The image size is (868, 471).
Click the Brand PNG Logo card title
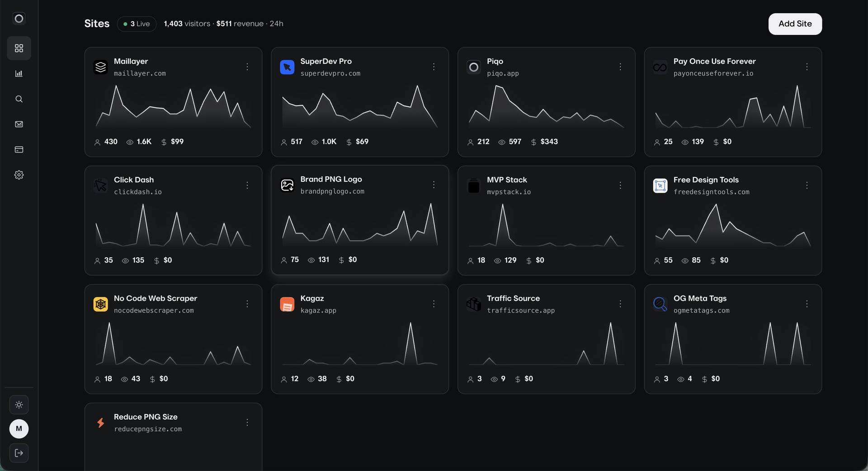click(x=331, y=179)
